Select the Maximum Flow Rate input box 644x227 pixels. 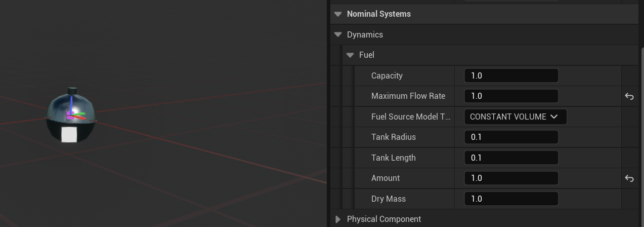(x=511, y=96)
